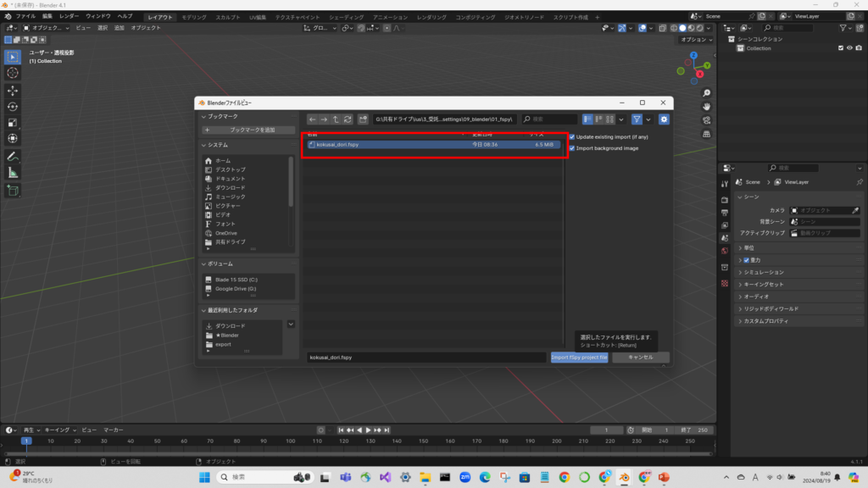
Task: Select the Rotate tool in the toolbar
Action: [13, 106]
